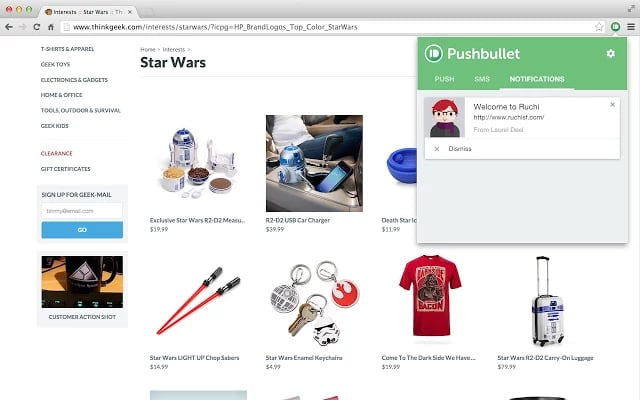Open R2-D2 Measuring Cup product image

pos(198,163)
